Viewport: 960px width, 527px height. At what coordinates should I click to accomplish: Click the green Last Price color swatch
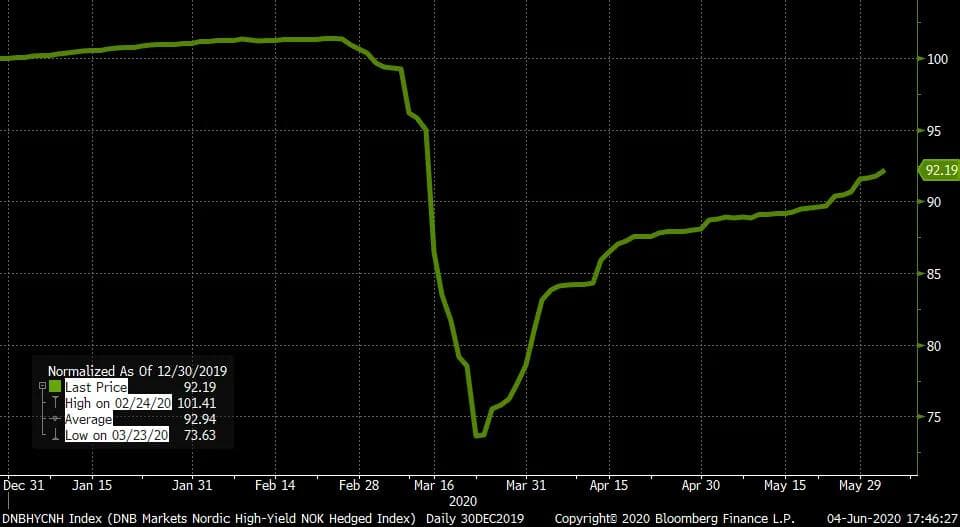(x=56, y=386)
